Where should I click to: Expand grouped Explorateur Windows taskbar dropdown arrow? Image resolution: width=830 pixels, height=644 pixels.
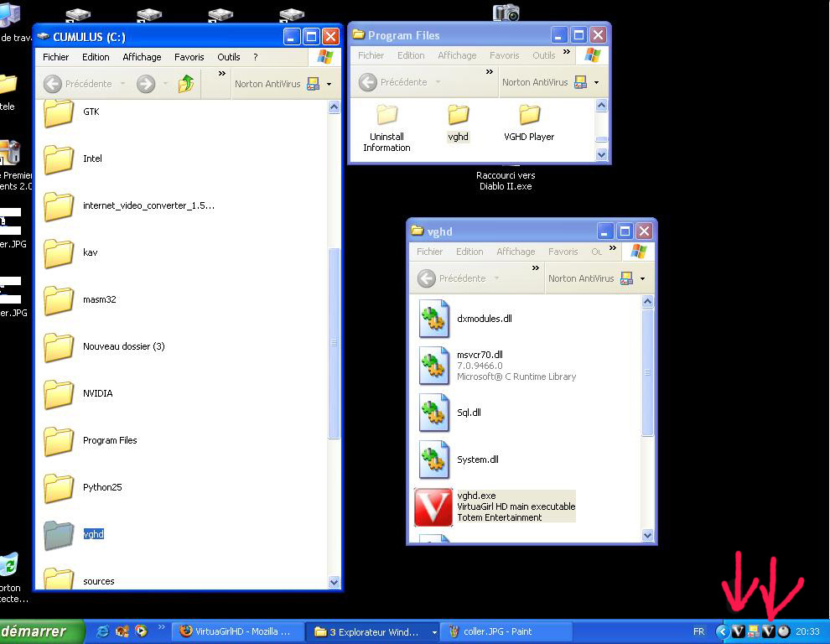pos(434,631)
